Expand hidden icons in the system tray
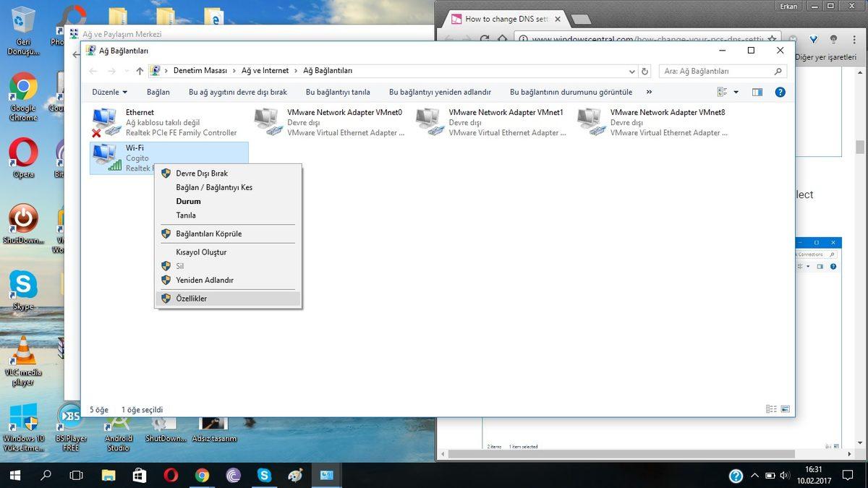Image resolution: width=868 pixels, height=488 pixels. coord(754,475)
